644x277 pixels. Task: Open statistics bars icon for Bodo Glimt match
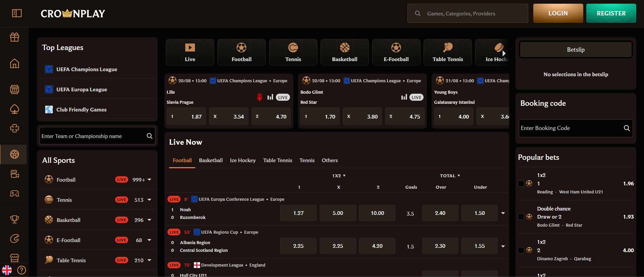[x=404, y=97]
